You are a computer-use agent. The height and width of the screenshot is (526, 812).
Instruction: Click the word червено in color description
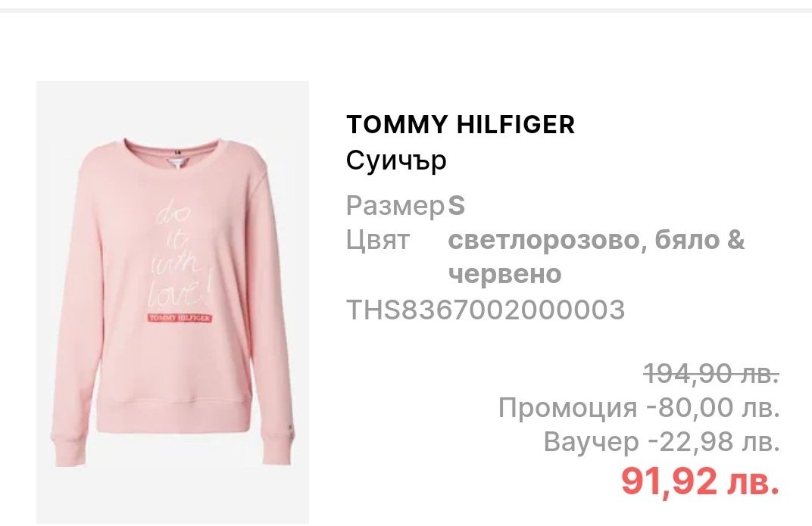click(504, 274)
